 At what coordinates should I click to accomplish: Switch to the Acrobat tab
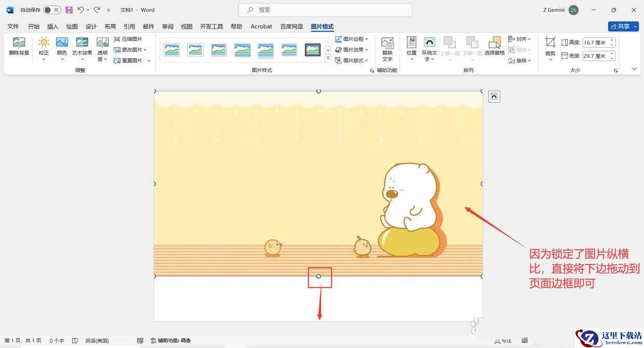261,26
